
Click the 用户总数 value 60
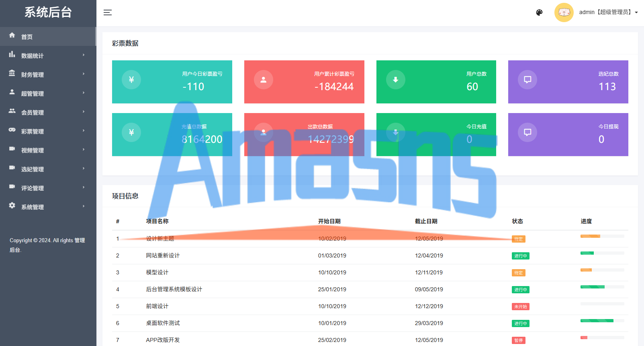click(x=472, y=86)
